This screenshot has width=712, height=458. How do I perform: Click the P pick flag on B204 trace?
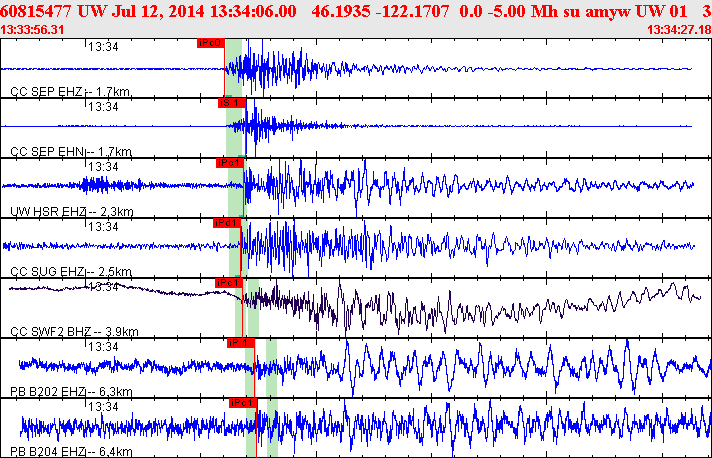pos(242,402)
